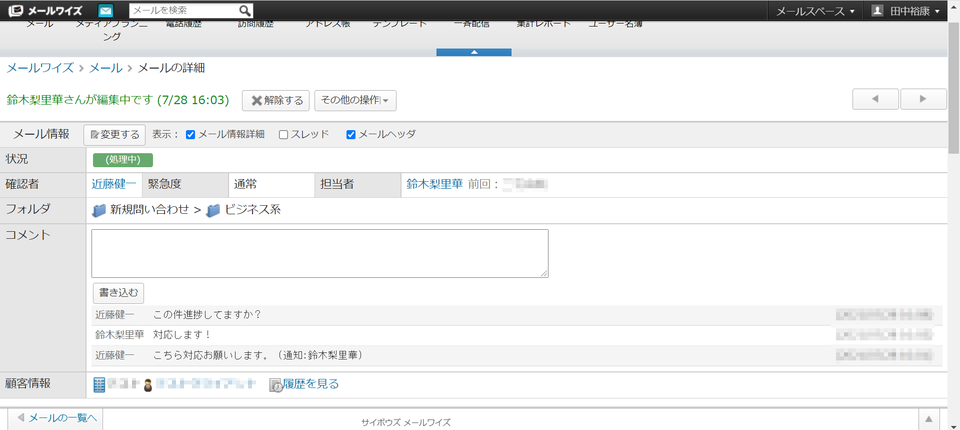Viewport: 960px width, 430px height.
Task: Collapse the header menu with the blue arrow bar
Action: (x=474, y=53)
